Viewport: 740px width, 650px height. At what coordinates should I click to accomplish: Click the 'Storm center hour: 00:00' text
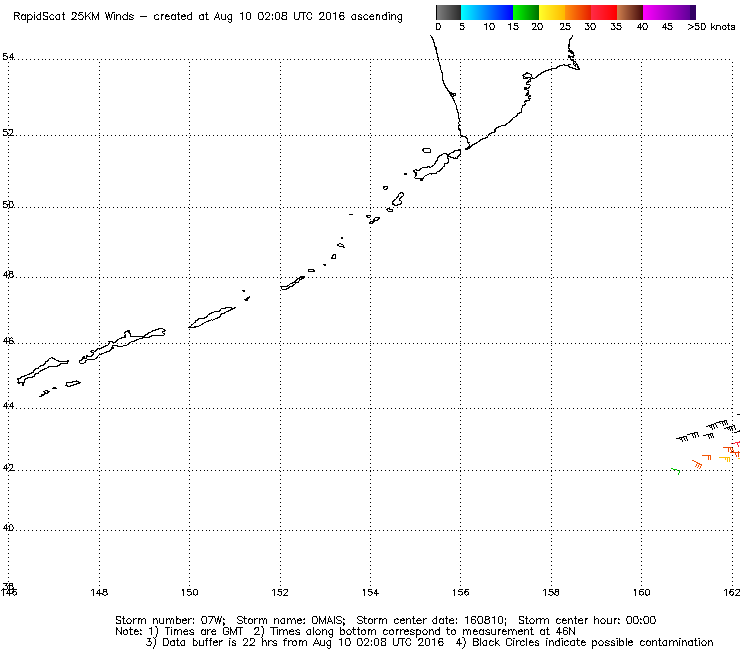coord(587,620)
